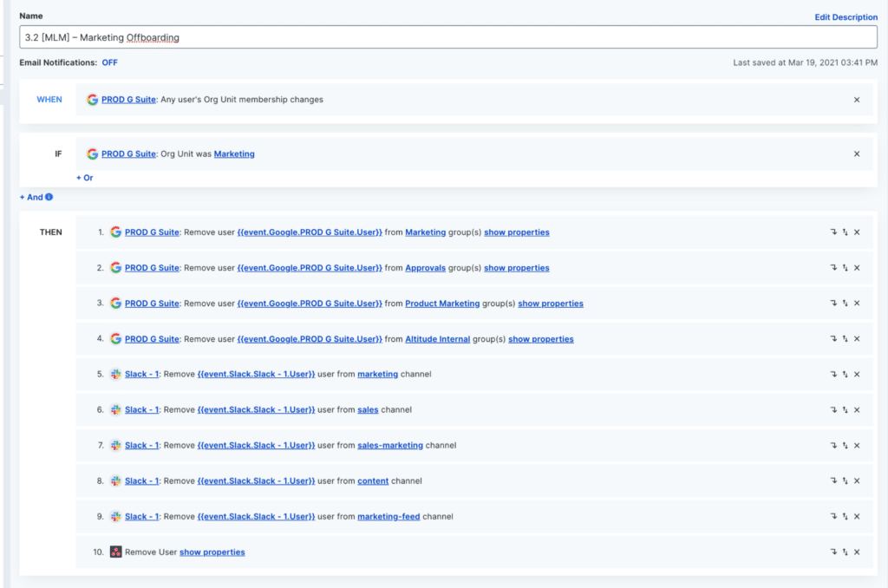
Task: Click the Marketing Org Unit link in IF
Action: tap(234, 154)
